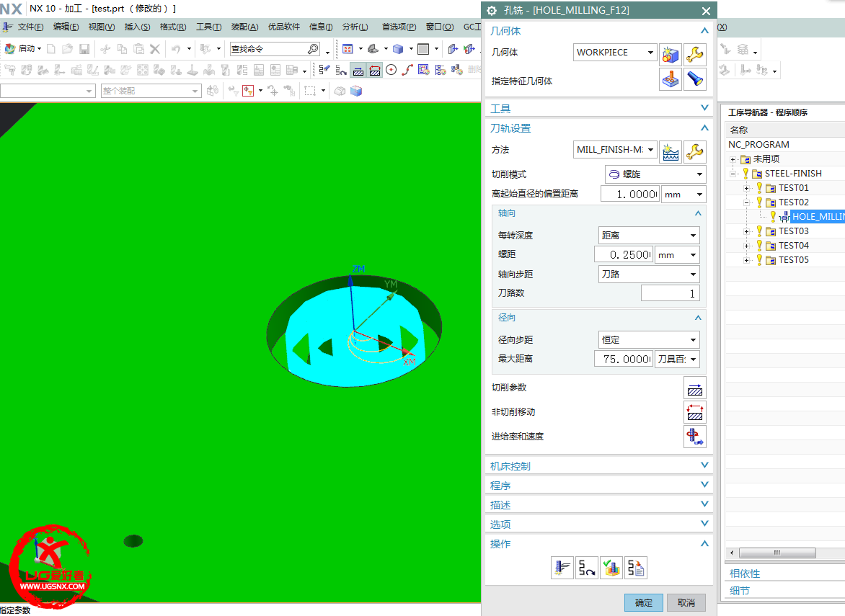
Task: Collapse the 几何体 section
Action: (x=704, y=31)
